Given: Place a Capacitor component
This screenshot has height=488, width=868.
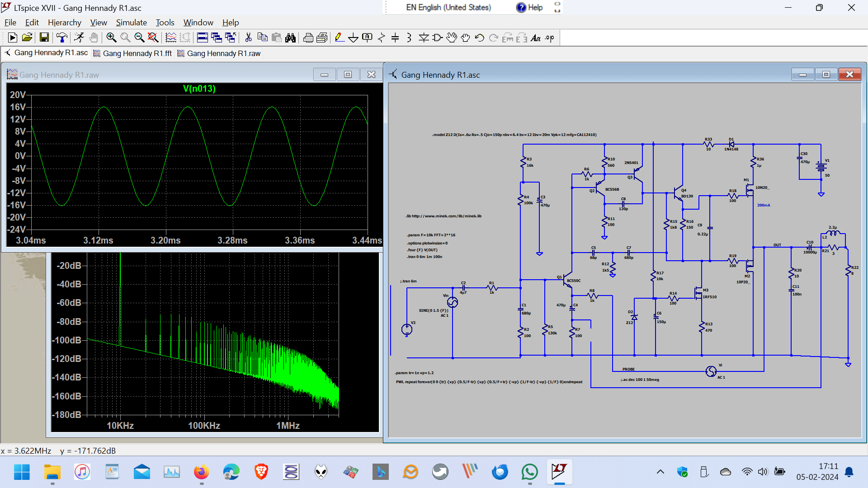Looking at the screenshot, I should [x=395, y=38].
